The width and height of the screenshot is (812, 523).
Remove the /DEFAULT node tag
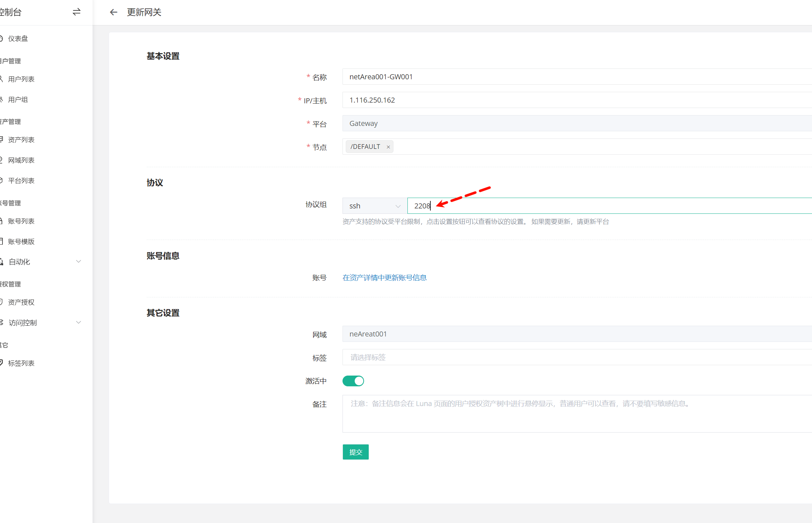[x=388, y=147]
